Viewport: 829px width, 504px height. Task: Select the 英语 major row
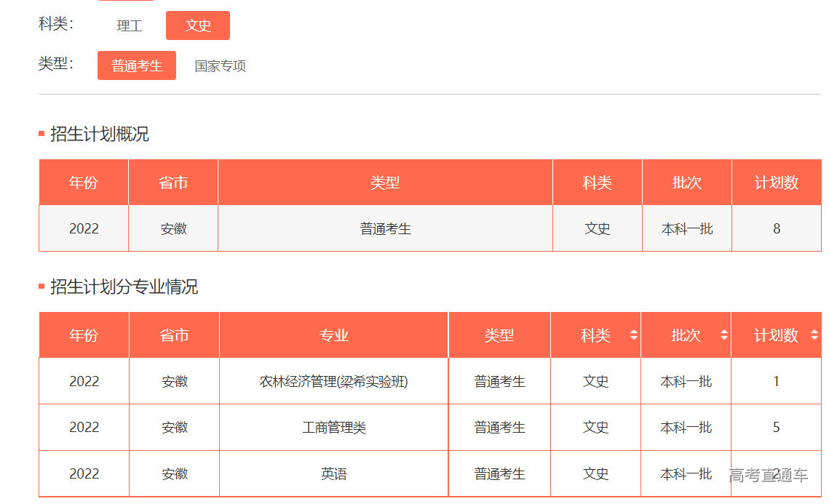(x=335, y=473)
